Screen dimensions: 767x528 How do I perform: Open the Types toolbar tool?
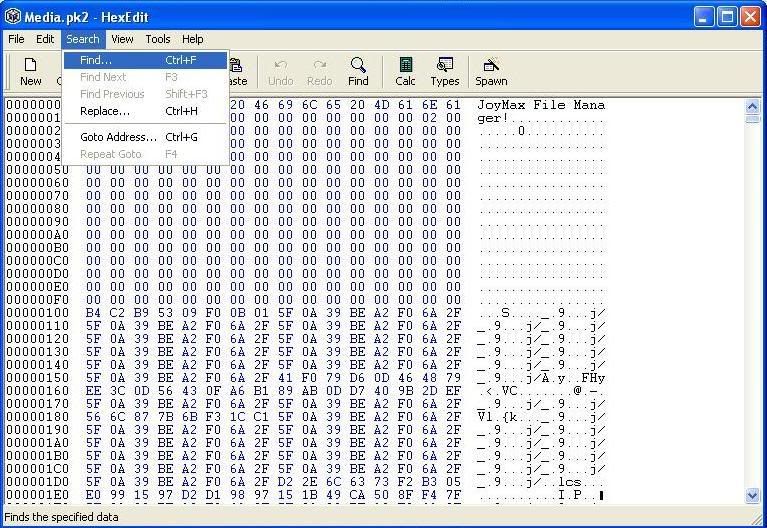point(445,71)
